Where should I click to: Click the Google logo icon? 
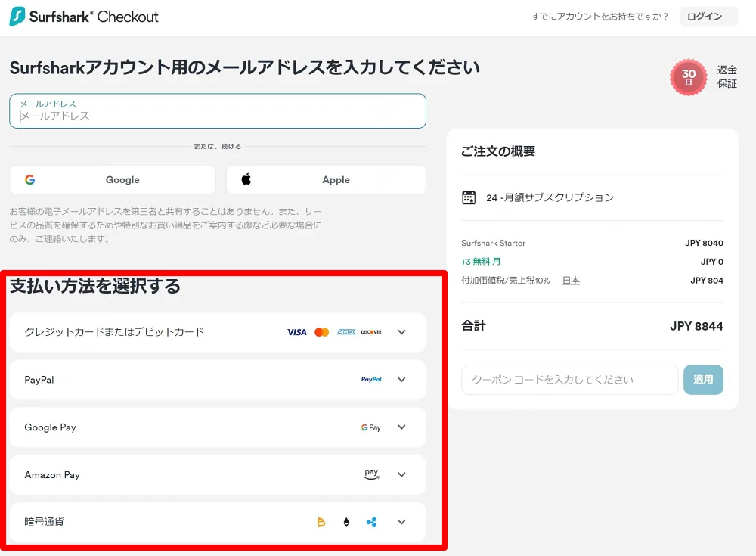click(30, 179)
